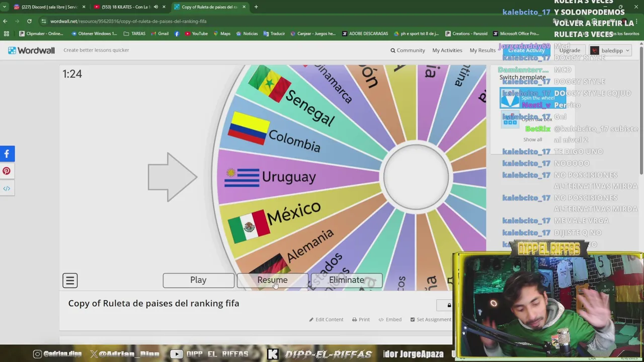Image resolution: width=644 pixels, height=362 pixels.
Task: Select the 1:24 timer text
Action: (72, 74)
